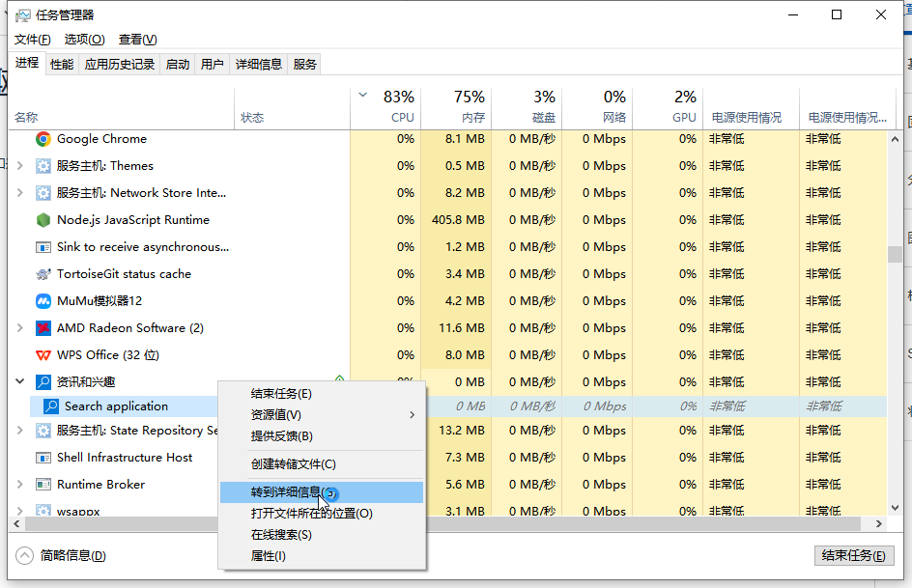Choose 打开文件所在的位置(O) menu entry
The image size is (912, 588).
click(321, 514)
